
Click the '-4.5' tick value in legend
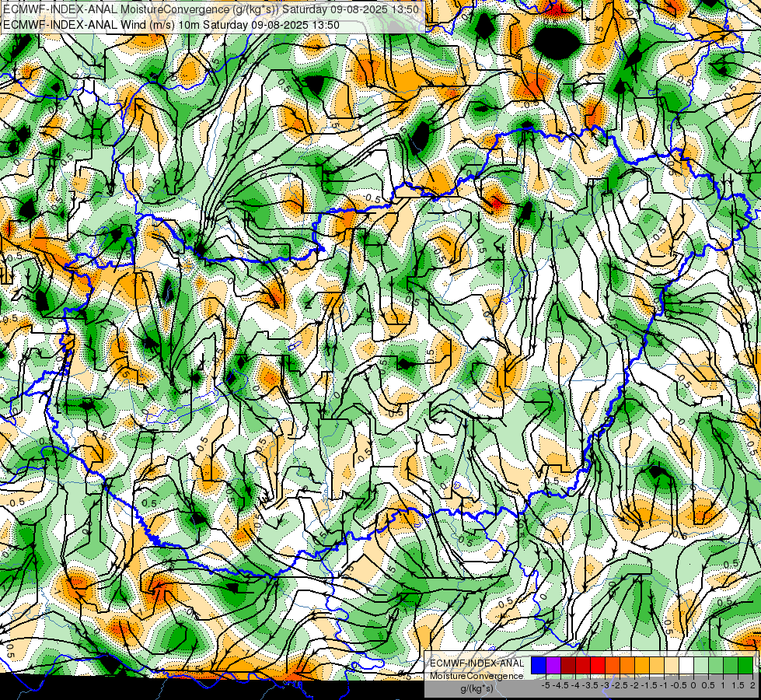(560, 685)
